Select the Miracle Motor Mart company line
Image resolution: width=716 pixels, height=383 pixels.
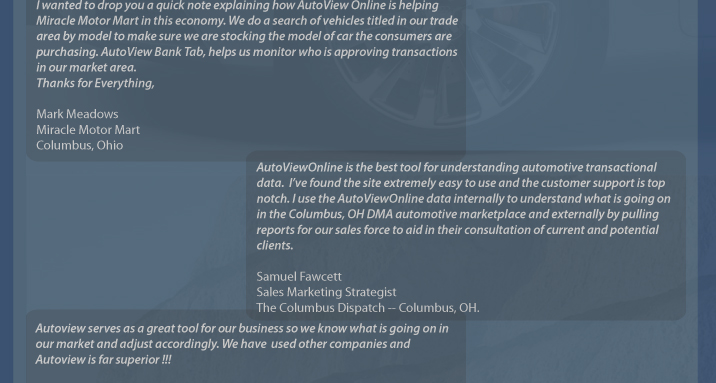pos(88,130)
